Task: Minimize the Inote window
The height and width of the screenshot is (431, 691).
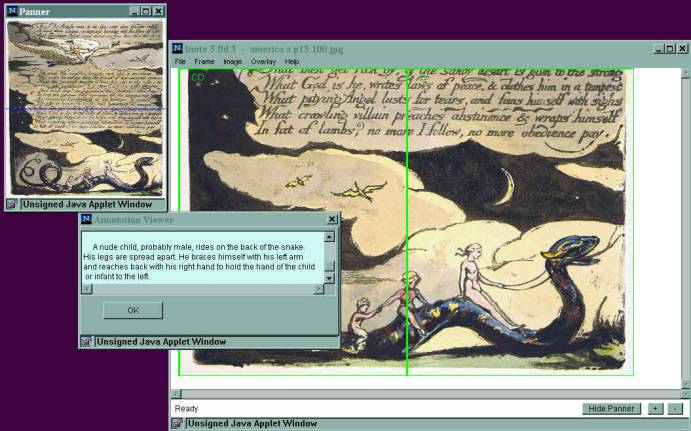Action: point(659,49)
